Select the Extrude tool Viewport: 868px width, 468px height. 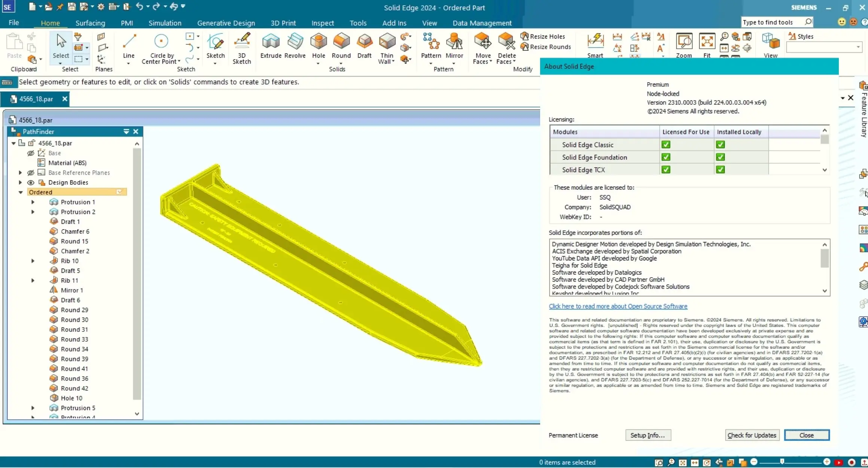point(271,46)
